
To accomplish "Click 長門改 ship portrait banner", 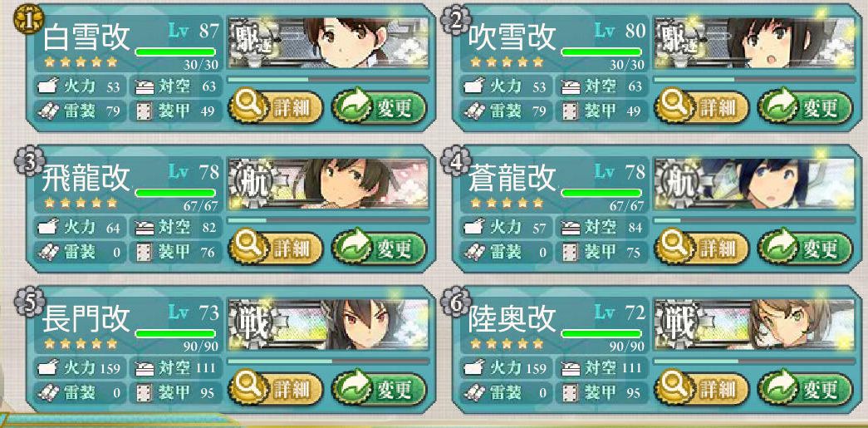I will [x=328, y=324].
